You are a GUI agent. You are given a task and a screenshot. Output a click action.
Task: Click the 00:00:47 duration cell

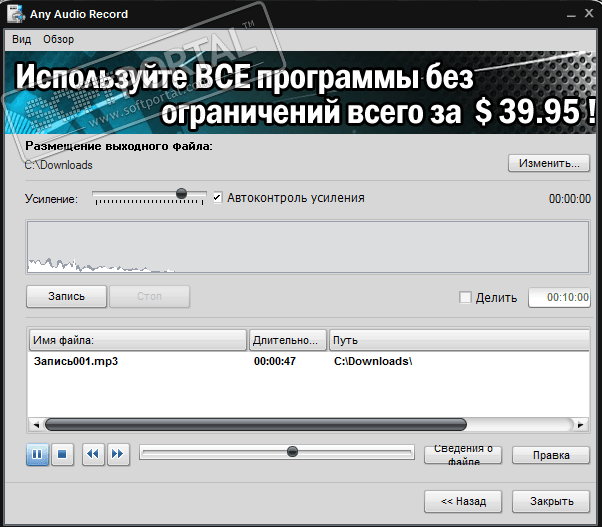coord(275,361)
